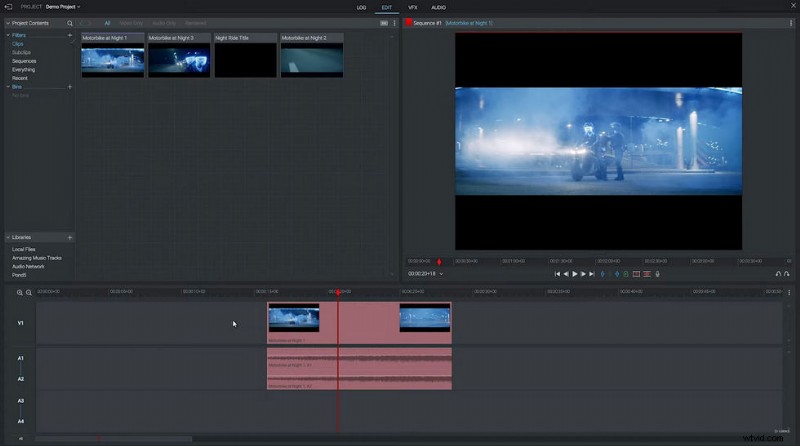Toggle the icon at timeline bottom-left
Viewport: 800px width, 446px height.
tap(20, 438)
